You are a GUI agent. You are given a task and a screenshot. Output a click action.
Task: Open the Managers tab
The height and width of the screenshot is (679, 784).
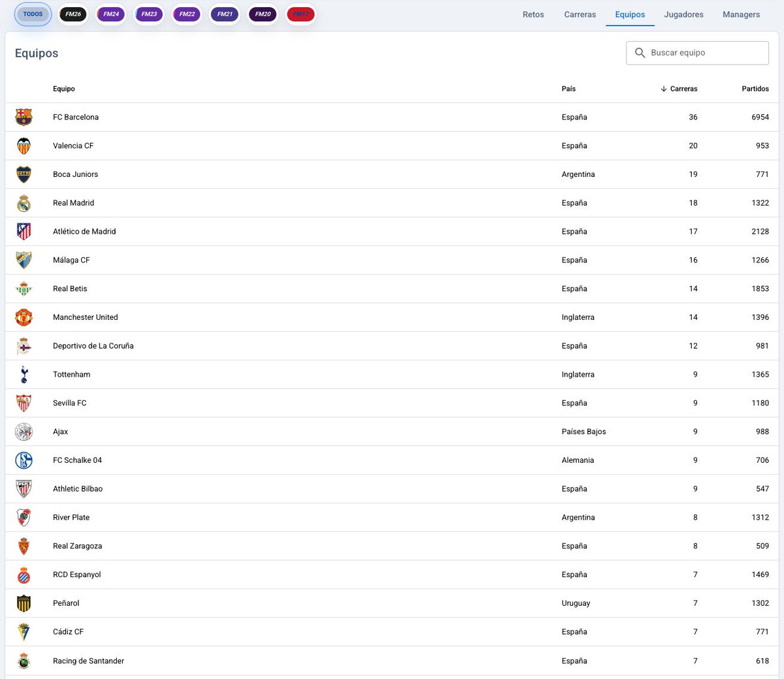741,14
